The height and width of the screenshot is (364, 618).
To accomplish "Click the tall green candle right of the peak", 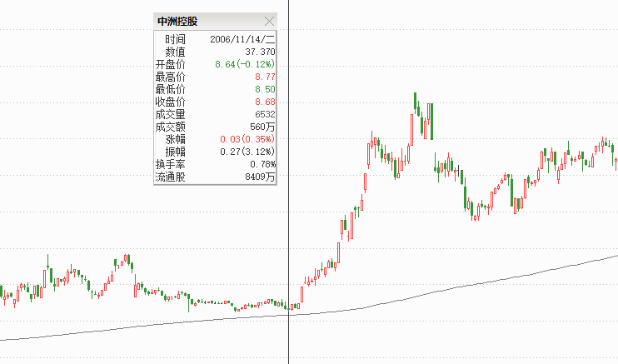I will (x=431, y=121).
